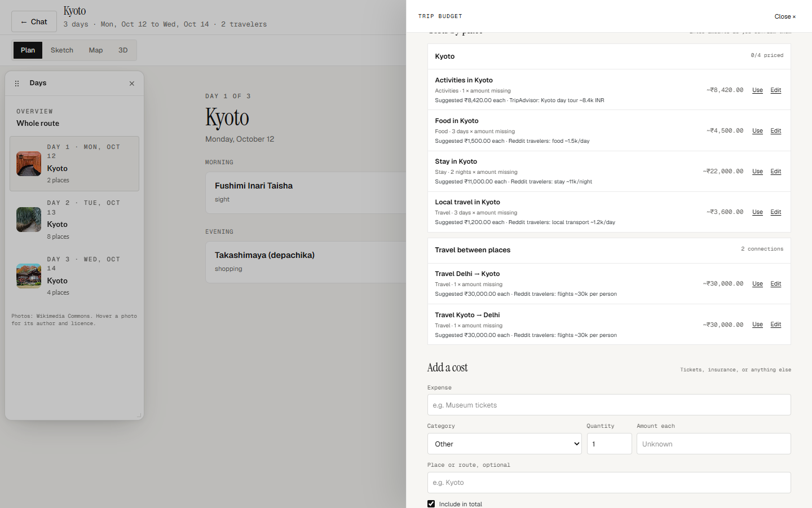
Task: Click the Amount each input field
Action: (x=713, y=444)
